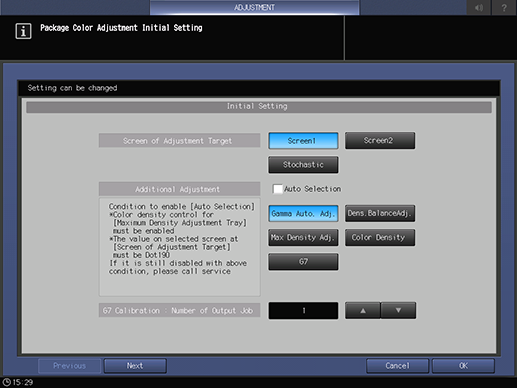This screenshot has width=517, height=388.
Task: Cancel the initial setting changes
Action: tap(397, 366)
